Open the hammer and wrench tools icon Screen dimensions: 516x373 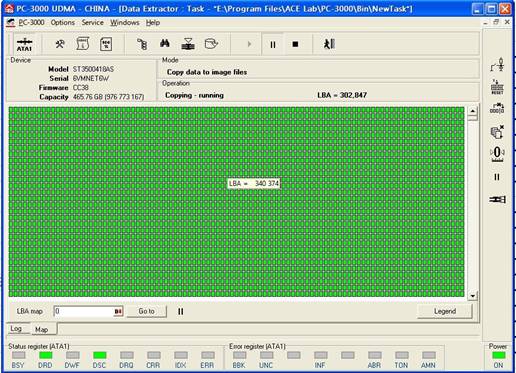coord(60,44)
